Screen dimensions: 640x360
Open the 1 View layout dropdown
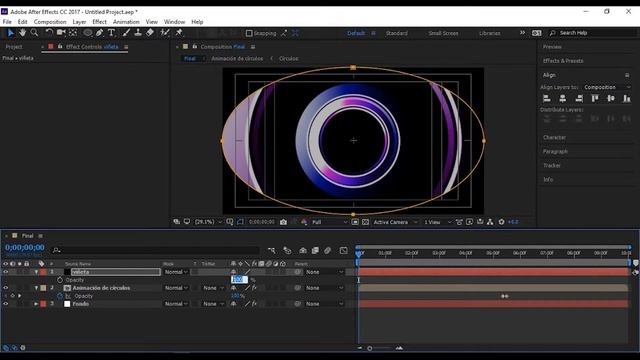point(437,222)
